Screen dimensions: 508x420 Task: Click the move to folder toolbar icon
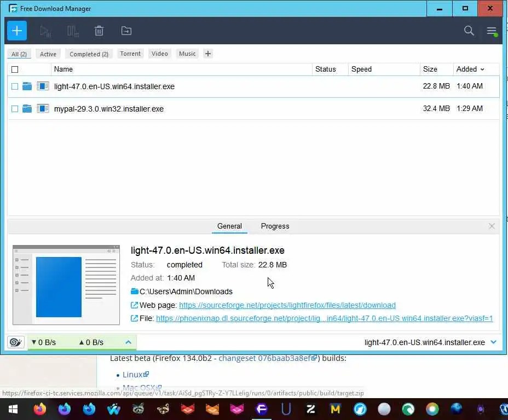point(126,31)
